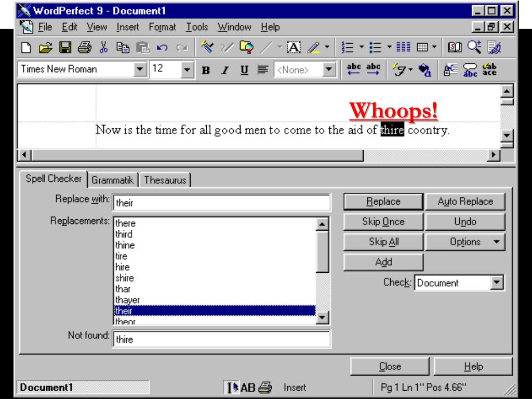The height and width of the screenshot is (399, 532).
Task: Select 'shire' in the Replacements list
Action: [215, 278]
